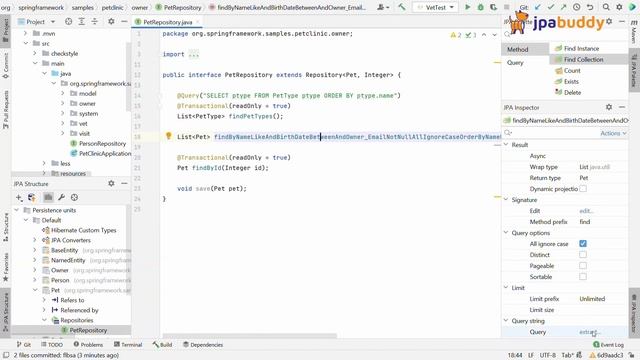Build the project with the hammer icon
Image resolution: width=640 pixels, height=360 pixels.
click(x=402, y=7)
